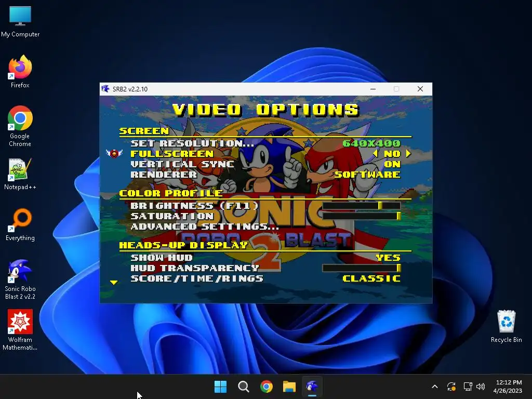
Task: Select SRB2 taskbar icon
Action: (312, 387)
